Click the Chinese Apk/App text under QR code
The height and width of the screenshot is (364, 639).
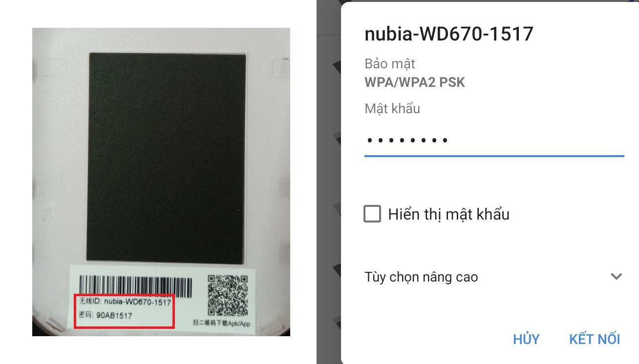[x=221, y=323]
